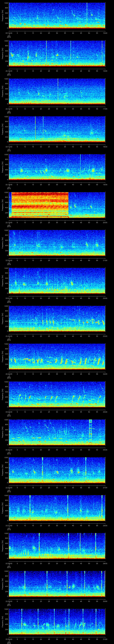This screenshot has width=114, height=644.
Task: Open the spectrogram panel starting at 22:16:00
Action: 57,91
